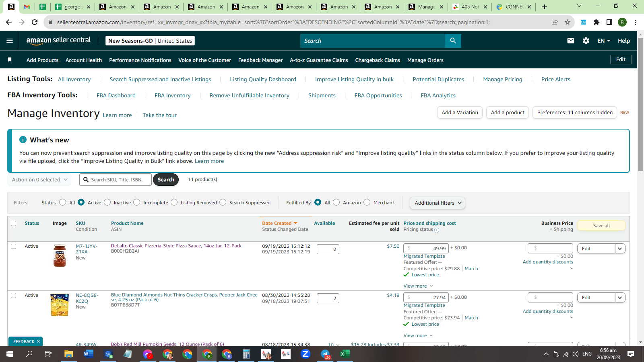
Task: Open the Calculator app in the taskbar
Action: click(246, 354)
